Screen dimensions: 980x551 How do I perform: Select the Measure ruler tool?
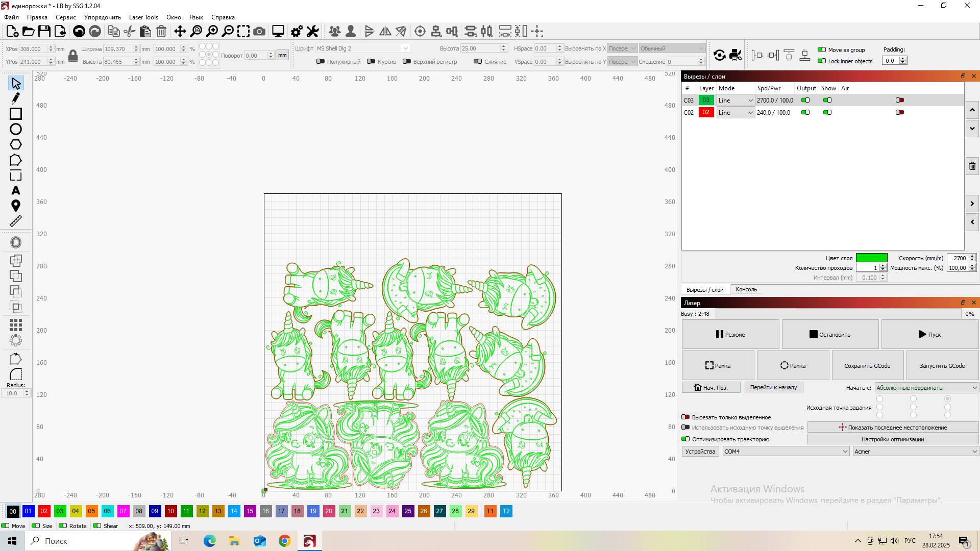point(16,221)
